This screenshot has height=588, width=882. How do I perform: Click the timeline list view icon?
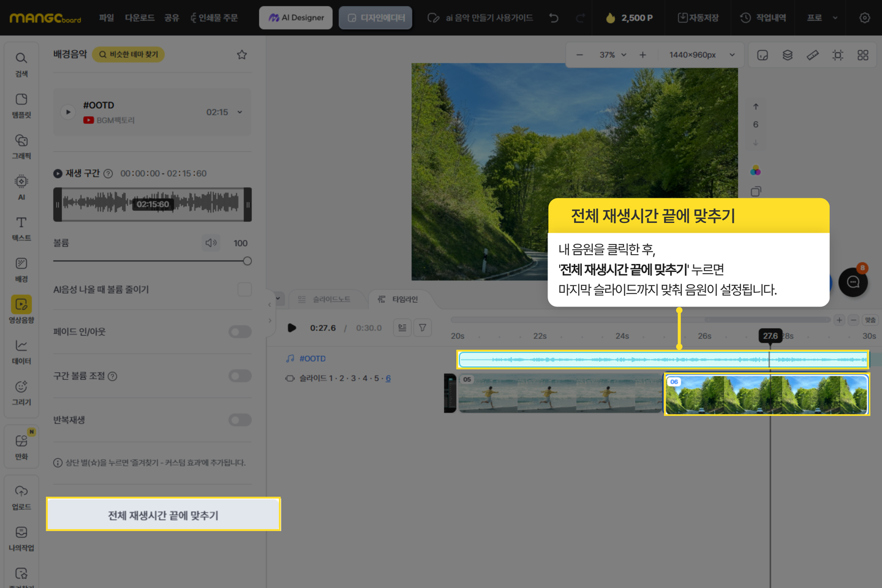pos(402,328)
